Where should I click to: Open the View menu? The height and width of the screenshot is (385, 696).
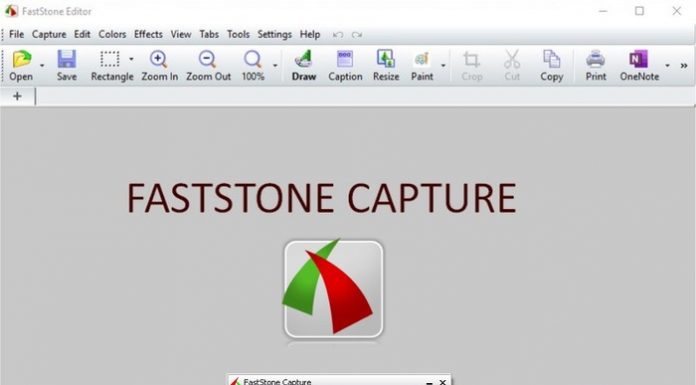[181, 34]
